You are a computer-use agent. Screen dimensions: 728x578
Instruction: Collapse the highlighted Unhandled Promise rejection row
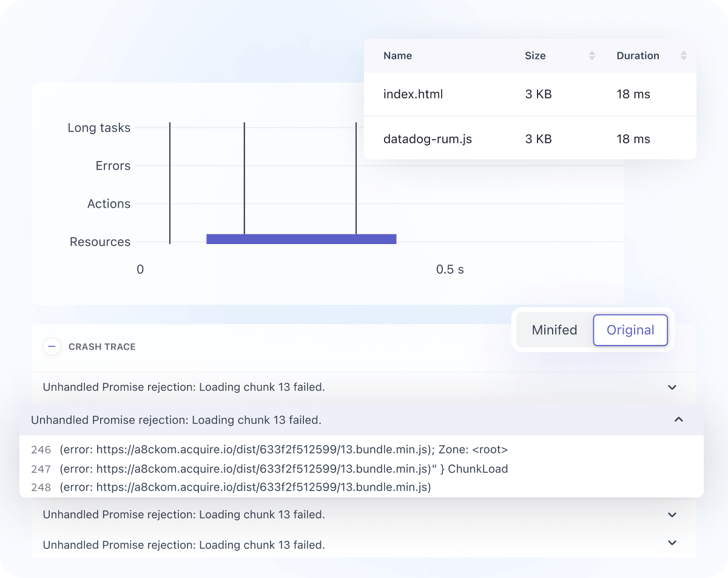tap(679, 420)
